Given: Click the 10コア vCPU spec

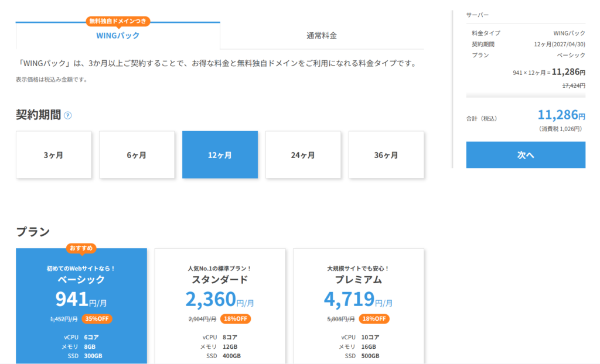Looking at the screenshot, I should tap(370, 337).
